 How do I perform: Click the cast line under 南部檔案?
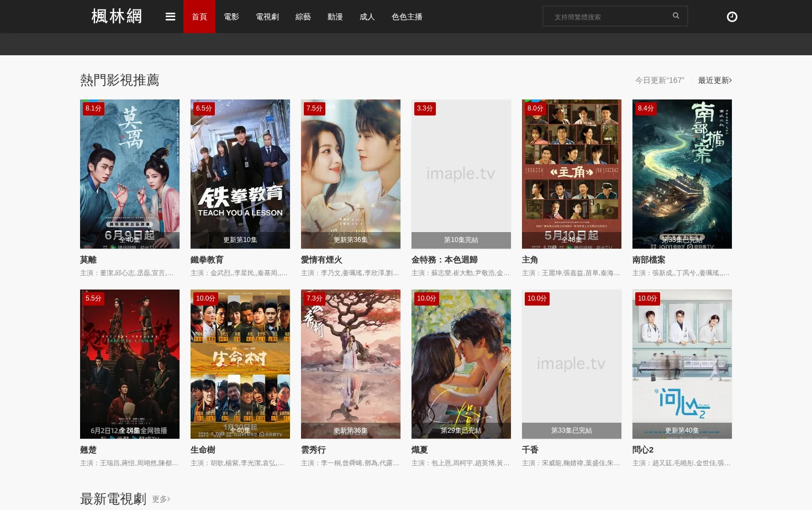pos(681,273)
